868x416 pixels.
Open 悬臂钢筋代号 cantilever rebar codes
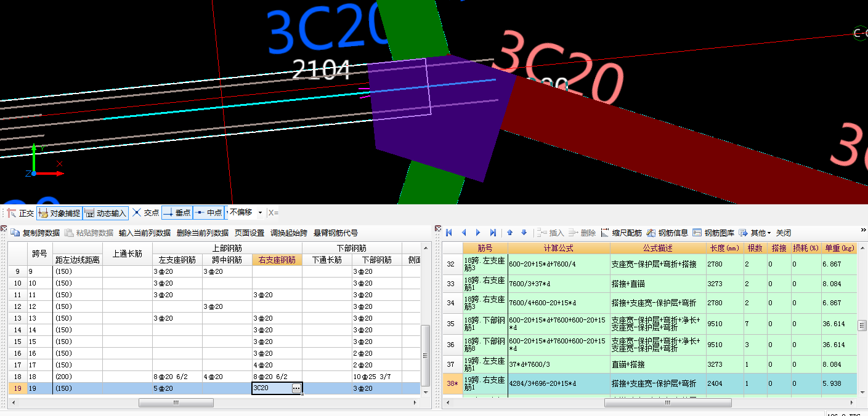(336, 233)
